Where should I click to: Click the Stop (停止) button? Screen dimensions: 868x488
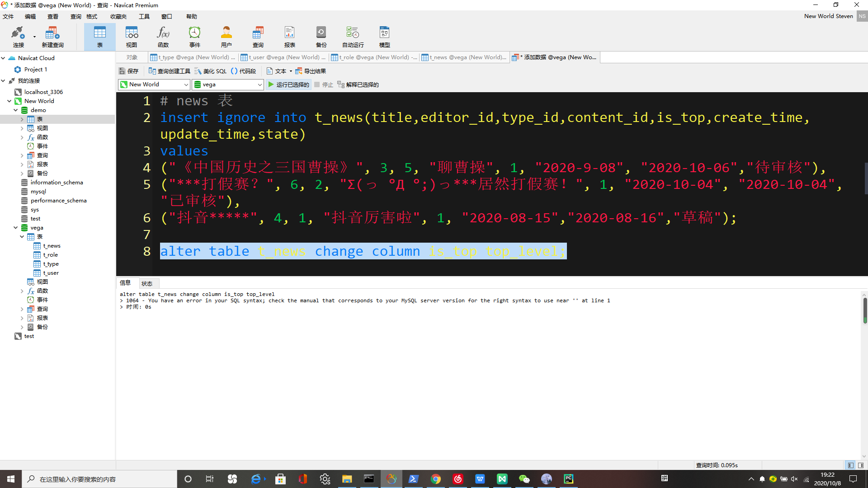(324, 84)
